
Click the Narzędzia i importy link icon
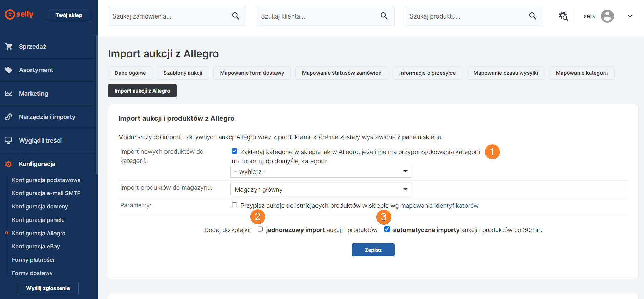(x=9, y=117)
